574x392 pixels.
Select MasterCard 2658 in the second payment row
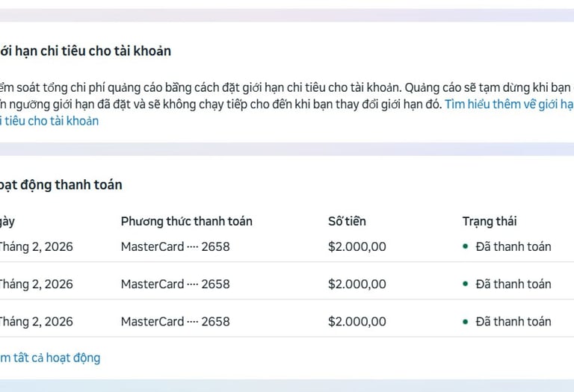175,284
